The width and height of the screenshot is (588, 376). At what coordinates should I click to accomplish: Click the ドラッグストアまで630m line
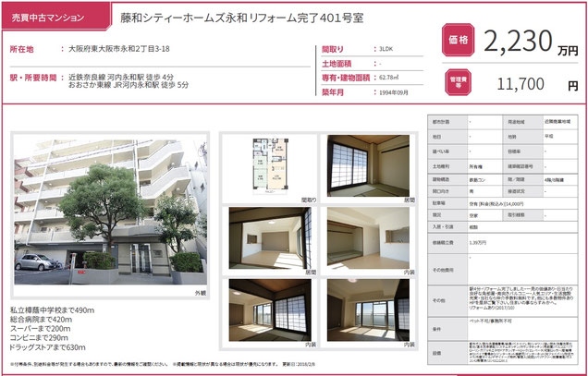tap(47, 347)
